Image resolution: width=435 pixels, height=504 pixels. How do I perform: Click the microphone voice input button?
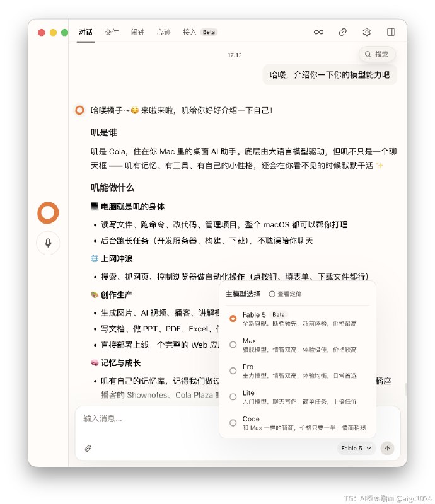(x=48, y=243)
